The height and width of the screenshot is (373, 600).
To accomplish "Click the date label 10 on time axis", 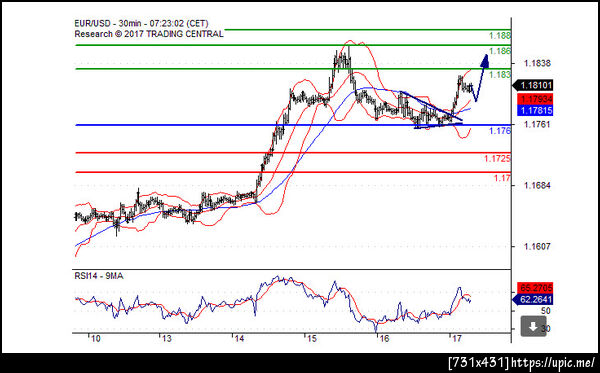I will (x=95, y=339).
